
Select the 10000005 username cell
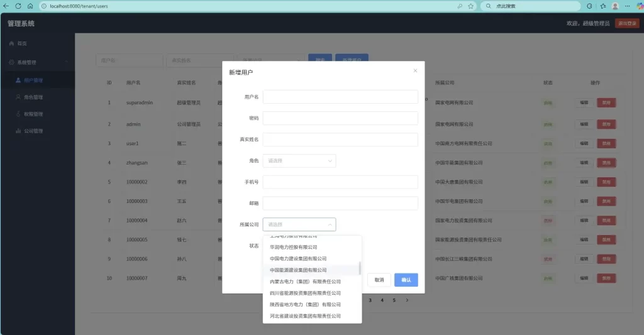(x=136, y=239)
